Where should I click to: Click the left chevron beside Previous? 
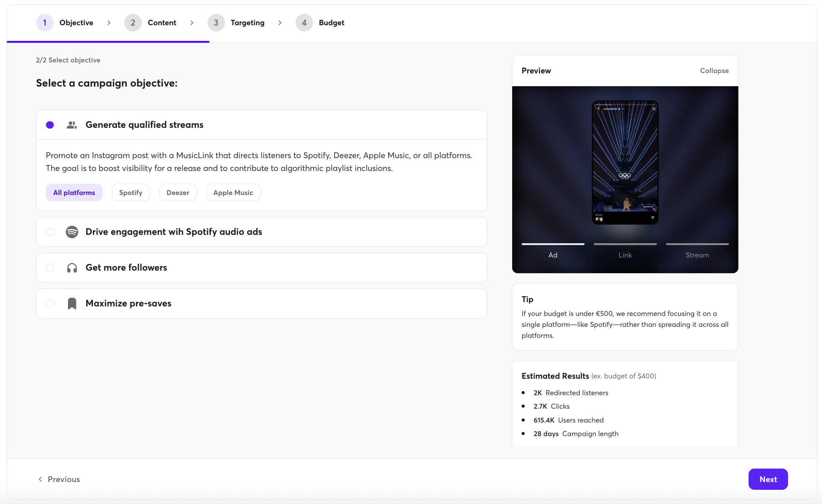pos(40,479)
